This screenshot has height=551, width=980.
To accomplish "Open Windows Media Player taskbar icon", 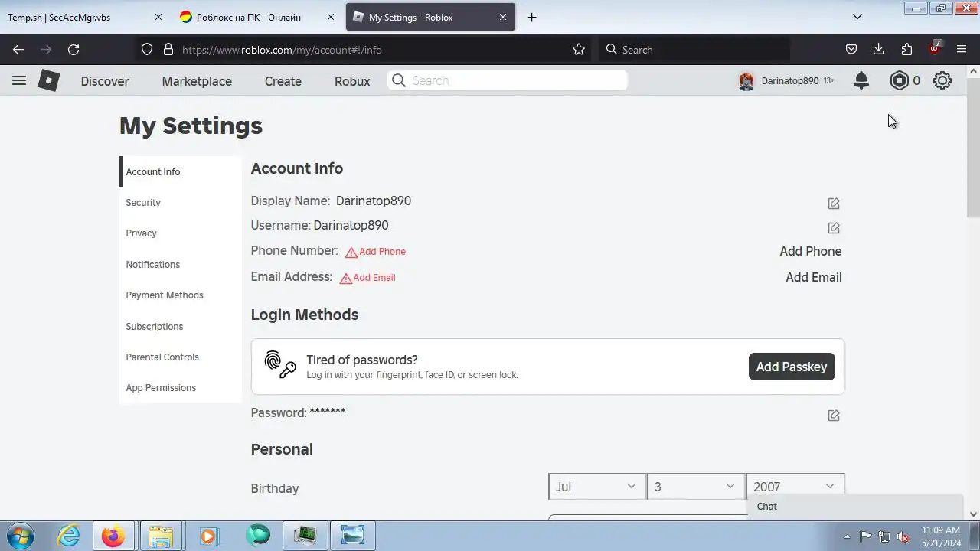I will click(208, 536).
